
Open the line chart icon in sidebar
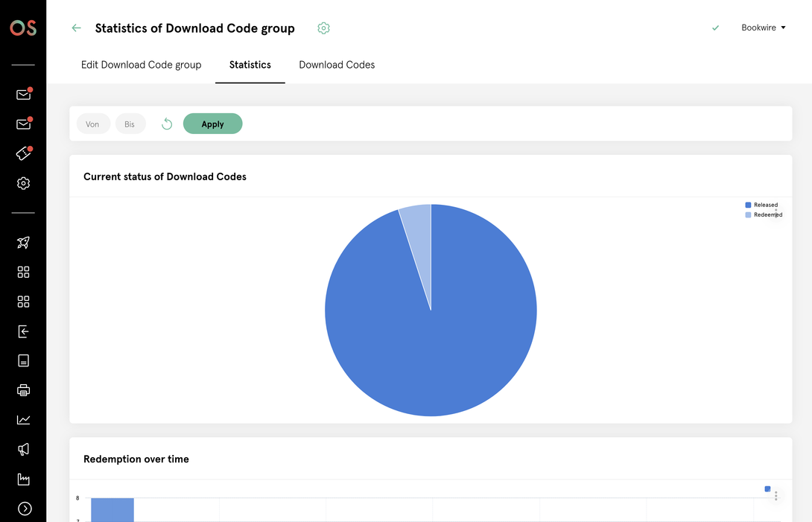coord(23,420)
